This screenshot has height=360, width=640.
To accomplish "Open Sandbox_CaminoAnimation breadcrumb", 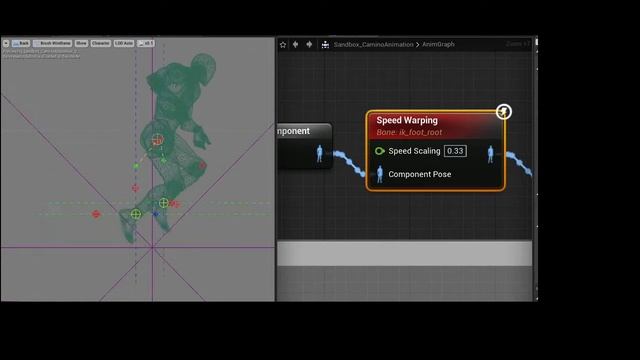I will [373, 44].
